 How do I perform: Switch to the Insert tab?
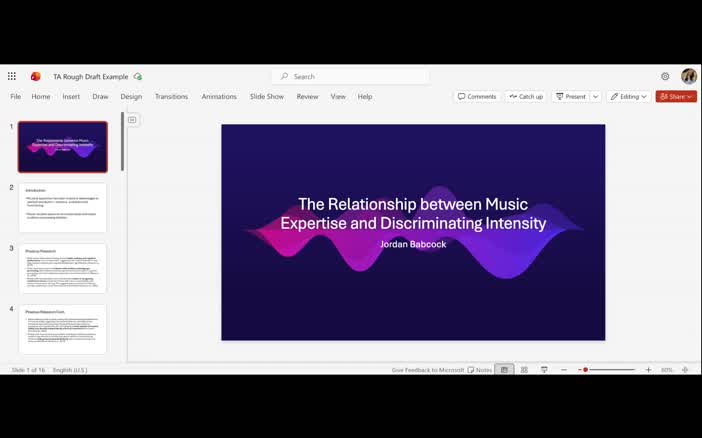point(71,96)
